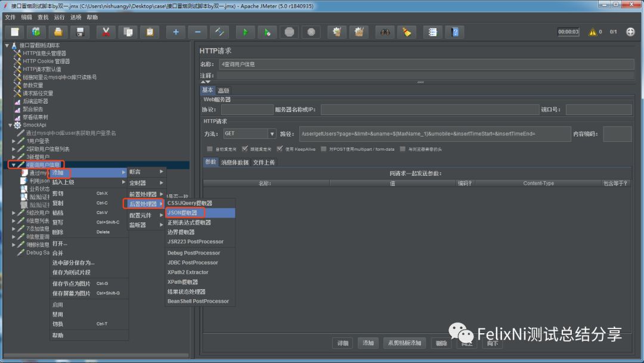Click the 详细 button
This screenshot has height=363, width=644.
(342, 343)
